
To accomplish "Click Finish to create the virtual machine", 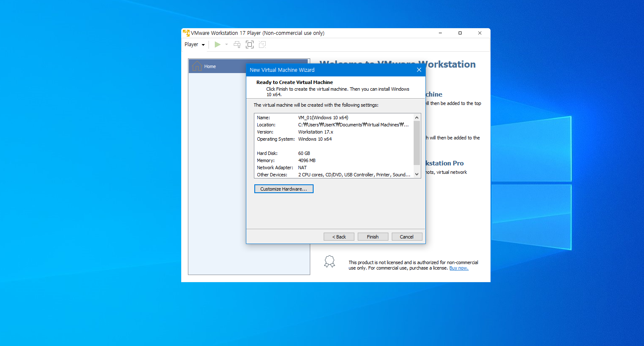I will tap(373, 237).
